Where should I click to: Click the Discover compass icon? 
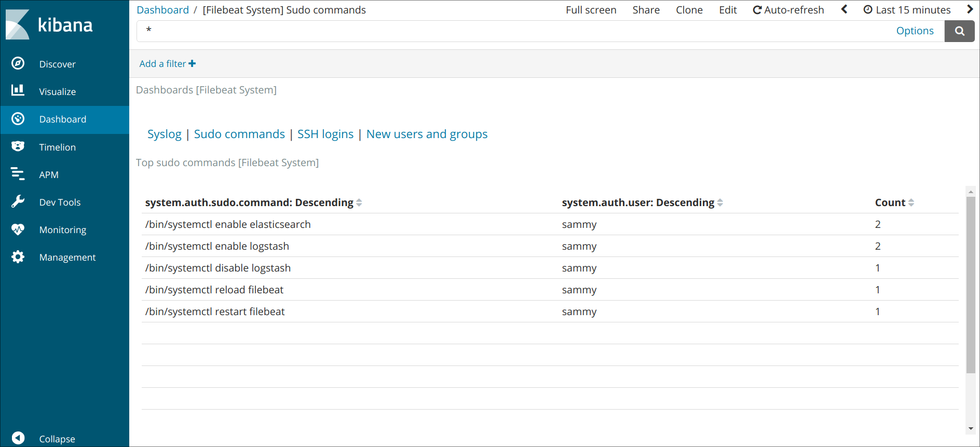point(18,63)
